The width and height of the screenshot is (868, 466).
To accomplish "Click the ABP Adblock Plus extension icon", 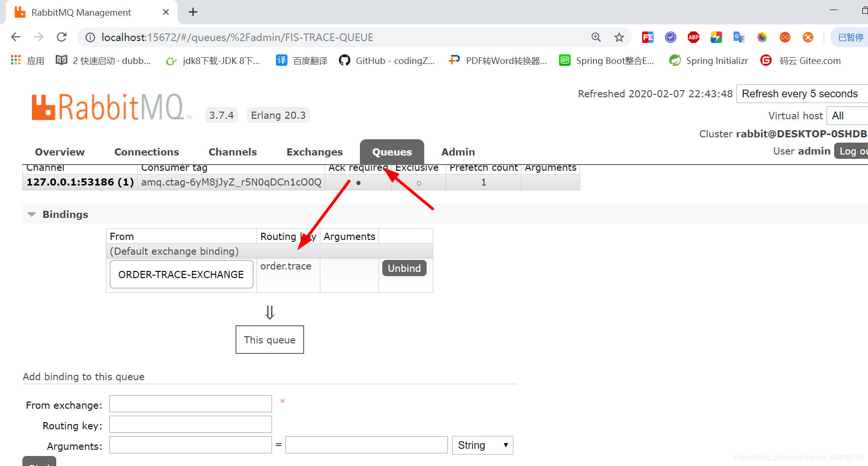I will [694, 37].
